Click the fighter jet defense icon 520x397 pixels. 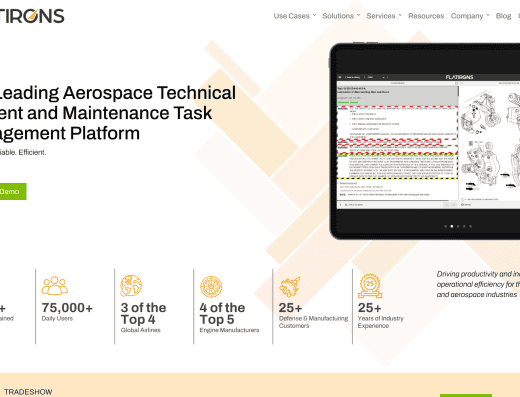(290, 287)
